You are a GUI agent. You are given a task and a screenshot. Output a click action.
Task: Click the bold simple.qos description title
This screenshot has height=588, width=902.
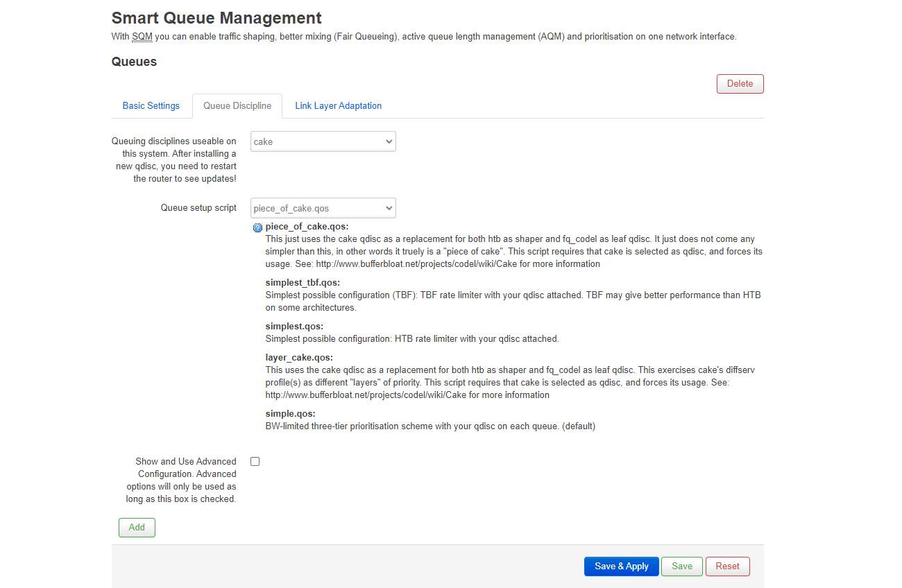(290, 414)
